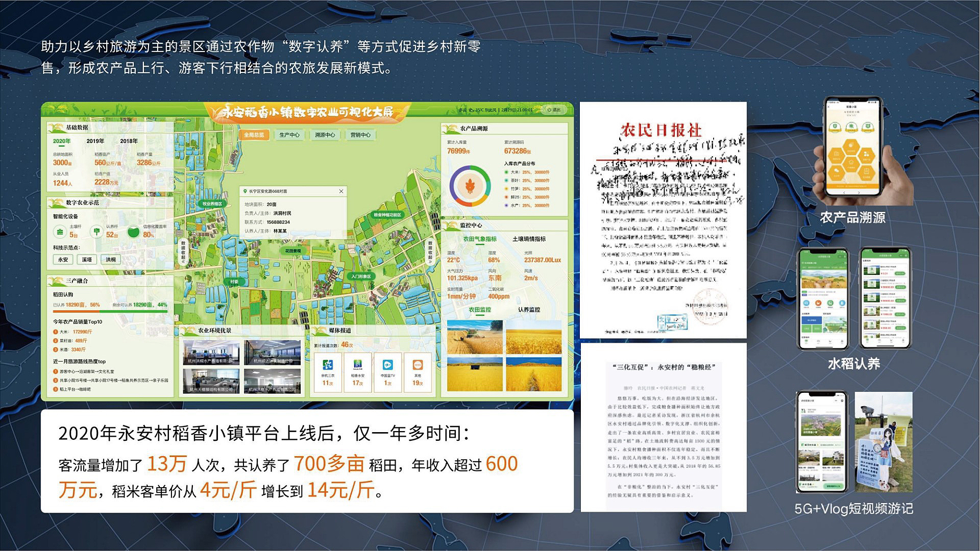Click the 稻香永安 media icon
The width and height of the screenshot is (980, 551).
(x=358, y=365)
